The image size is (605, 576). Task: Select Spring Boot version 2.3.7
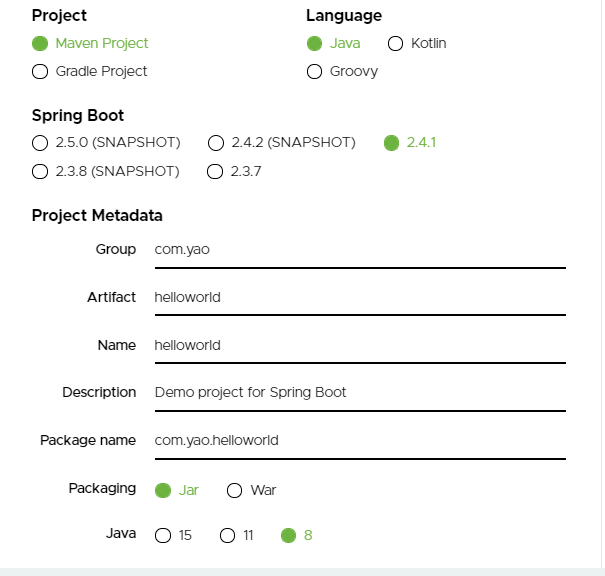coord(215,171)
